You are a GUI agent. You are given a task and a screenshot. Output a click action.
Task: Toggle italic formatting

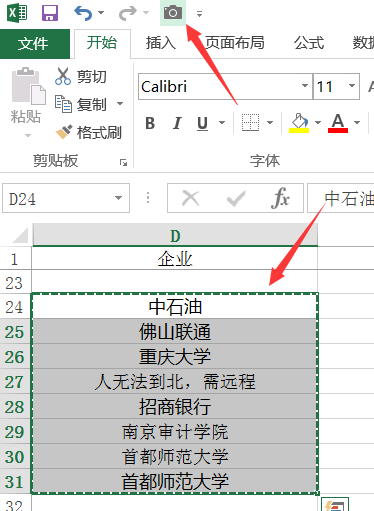tap(177, 123)
